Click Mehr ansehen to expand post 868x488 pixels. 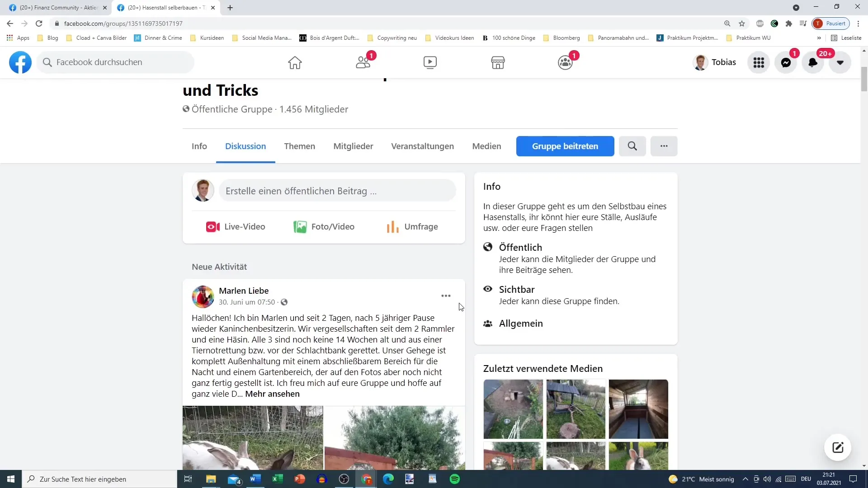(273, 394)
